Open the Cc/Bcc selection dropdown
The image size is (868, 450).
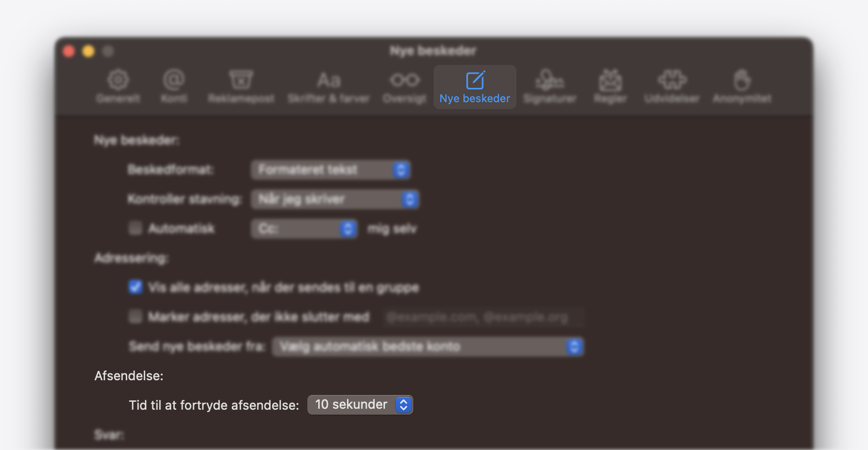(304, 229)
